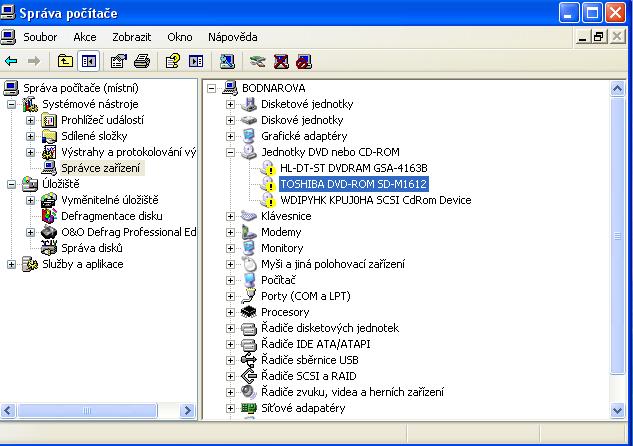Viewport: 633px width, 446px height.
Task: Click left pane scroll left arrow
Action: (x=8, y=410)
